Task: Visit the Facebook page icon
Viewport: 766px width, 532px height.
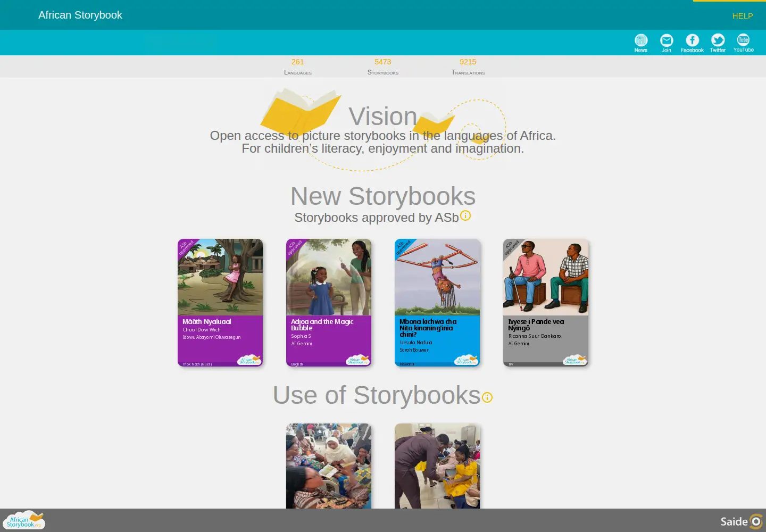Action: point(692,43)
